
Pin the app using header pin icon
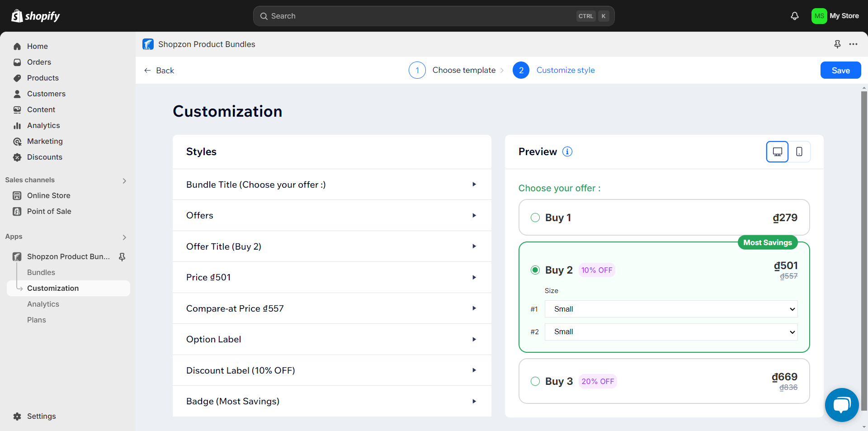tap(837, 44)
